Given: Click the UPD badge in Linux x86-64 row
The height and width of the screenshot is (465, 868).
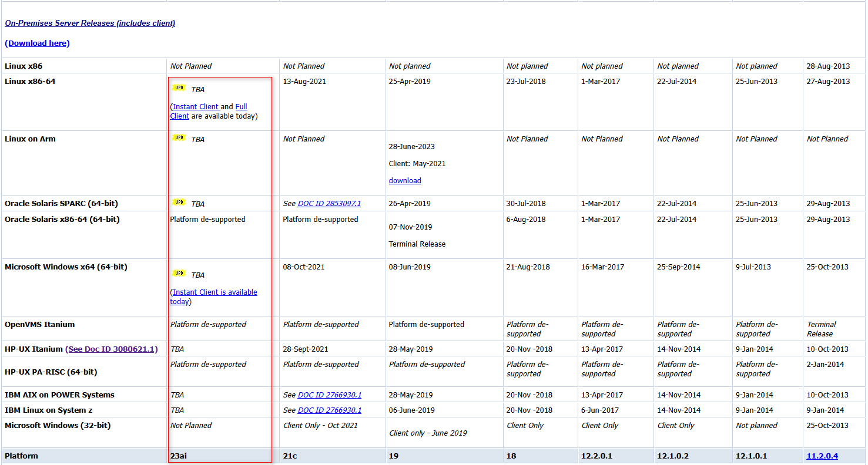Looking at the screenshot, I should [x=179, y=88].
